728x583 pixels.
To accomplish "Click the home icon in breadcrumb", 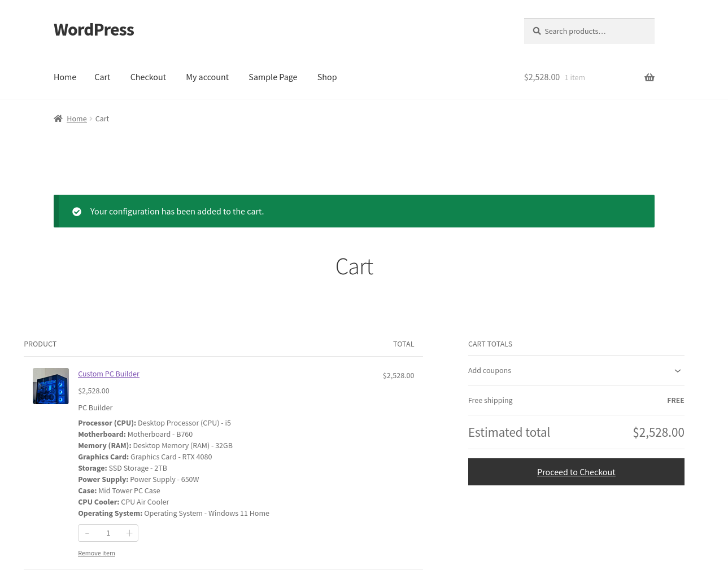I will pos(58,119).
